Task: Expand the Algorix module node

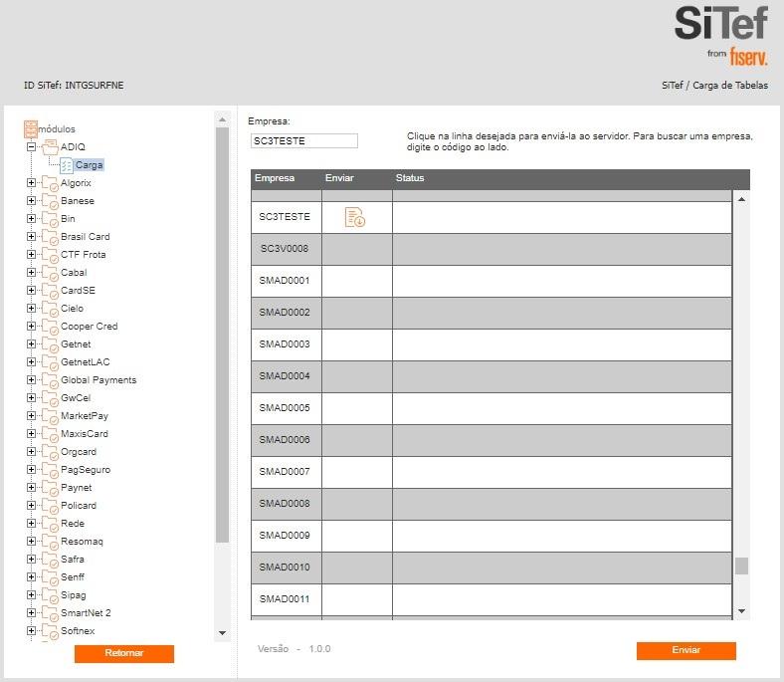Action: (x=31, y=183)
